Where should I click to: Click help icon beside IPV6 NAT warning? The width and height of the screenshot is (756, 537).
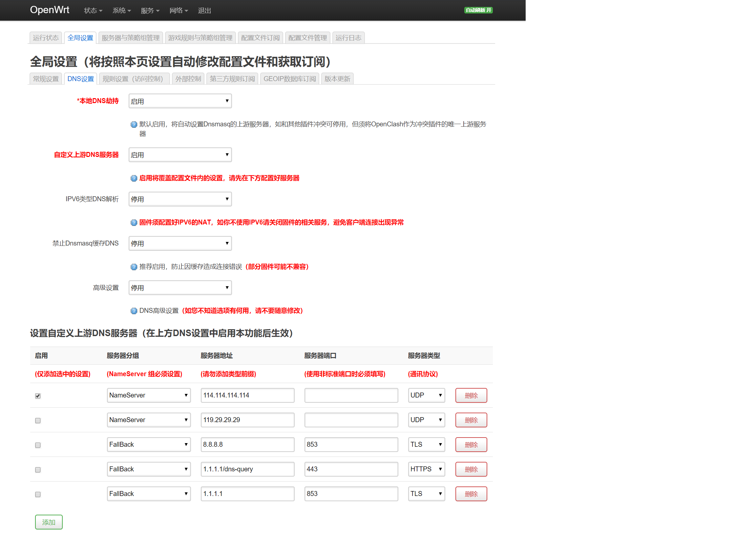(x=134, y=223)
